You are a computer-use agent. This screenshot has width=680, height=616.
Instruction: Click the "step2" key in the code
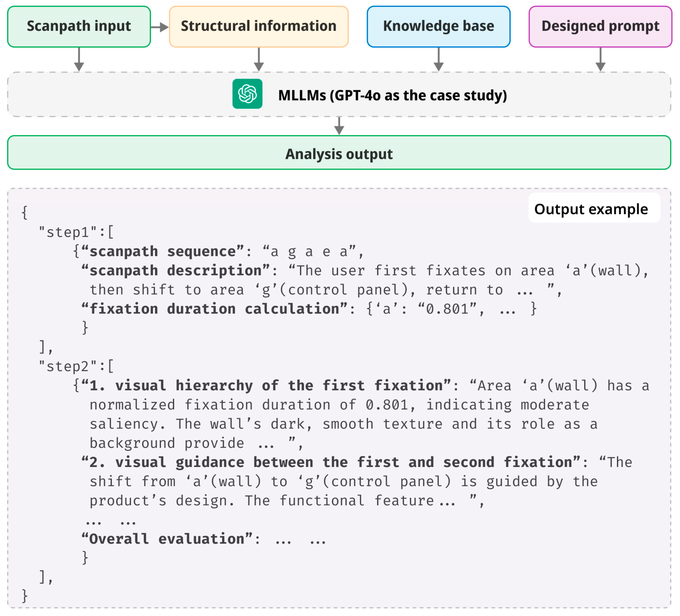click(x=67, y=366)
